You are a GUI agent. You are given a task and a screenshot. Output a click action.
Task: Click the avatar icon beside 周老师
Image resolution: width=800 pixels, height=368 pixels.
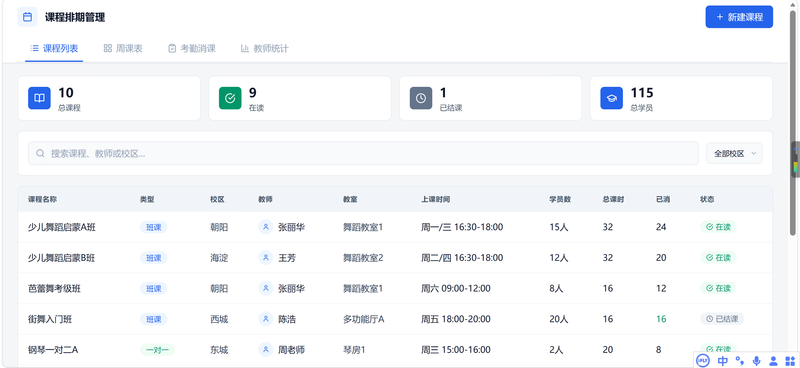point(265,350)
